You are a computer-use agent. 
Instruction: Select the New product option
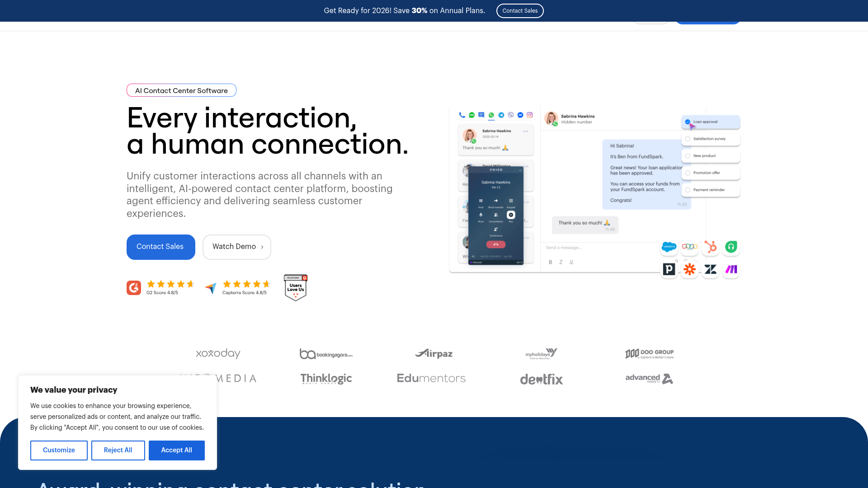point(710,155)
